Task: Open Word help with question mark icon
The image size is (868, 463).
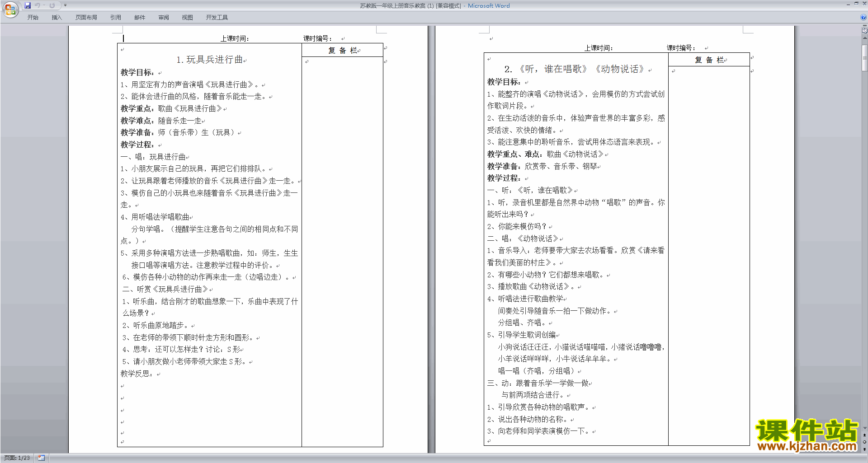Action: point(863,18)
